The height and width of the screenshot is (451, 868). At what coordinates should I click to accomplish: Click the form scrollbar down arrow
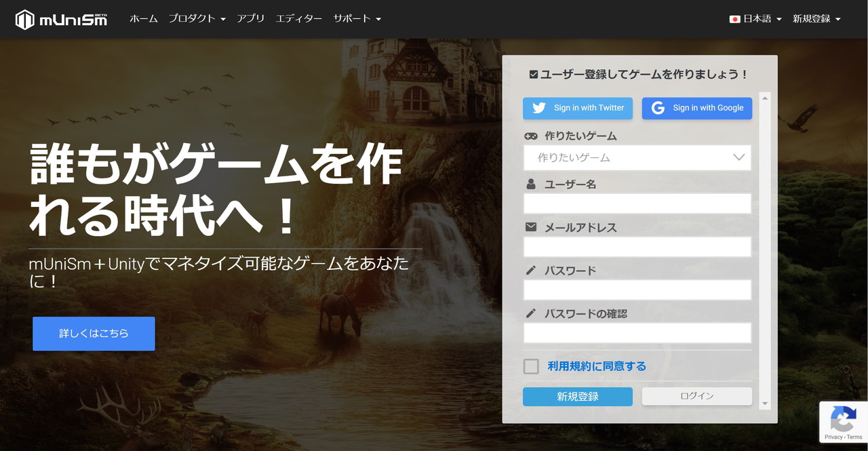pos(765,404)
